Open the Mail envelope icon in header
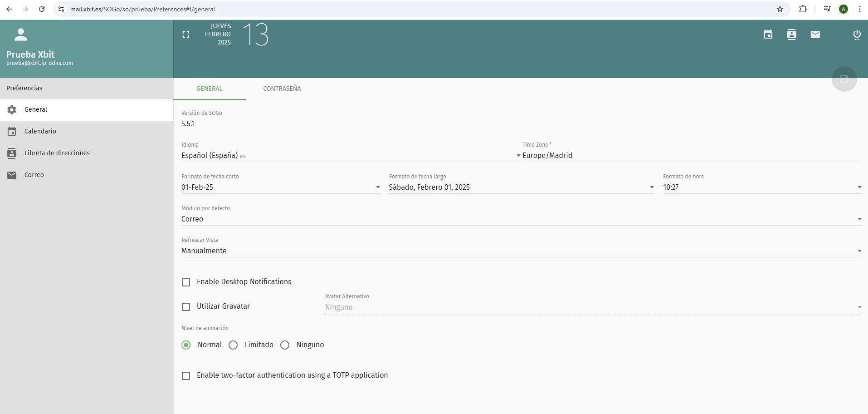The height and width of the screenshot is (414, 868). point(815,34)
